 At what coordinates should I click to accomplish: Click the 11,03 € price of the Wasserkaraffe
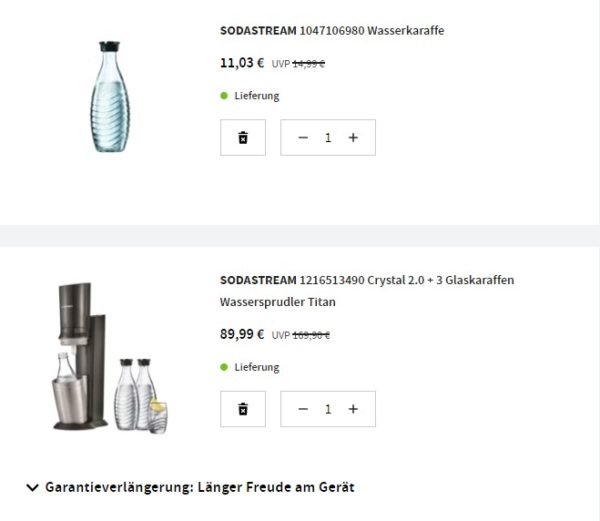(242, 63)
